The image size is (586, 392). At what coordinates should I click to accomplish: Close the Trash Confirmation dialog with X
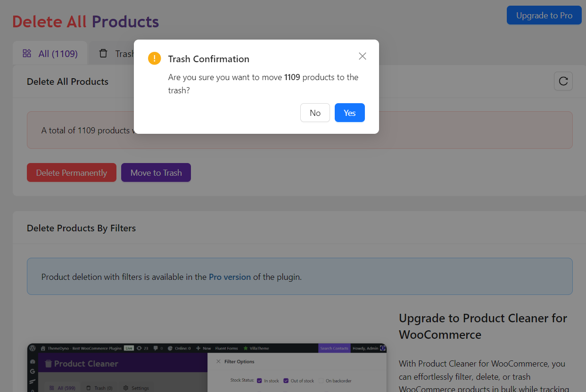point(362,56)
